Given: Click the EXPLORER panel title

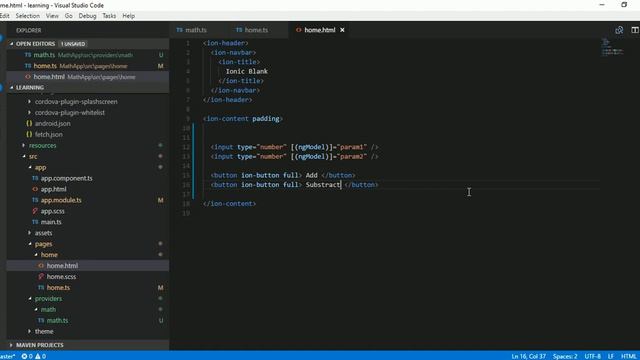Looking at the screenshot, I should point(29,30).
